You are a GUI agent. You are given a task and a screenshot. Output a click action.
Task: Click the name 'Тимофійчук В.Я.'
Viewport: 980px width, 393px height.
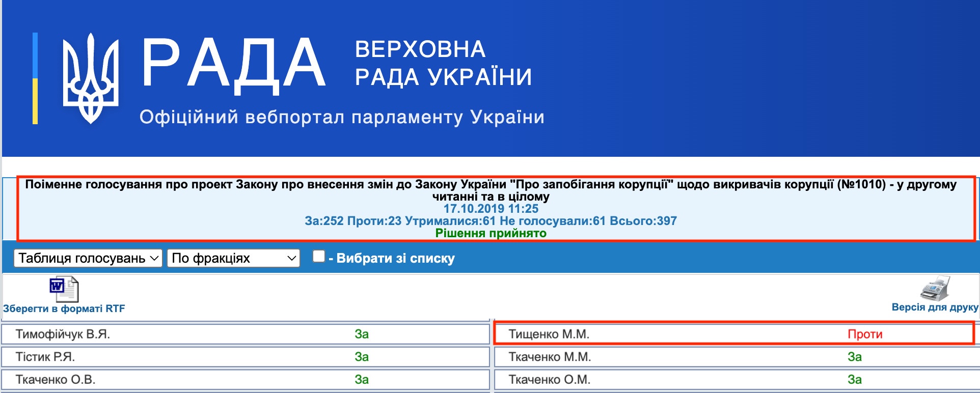[63, 334]
